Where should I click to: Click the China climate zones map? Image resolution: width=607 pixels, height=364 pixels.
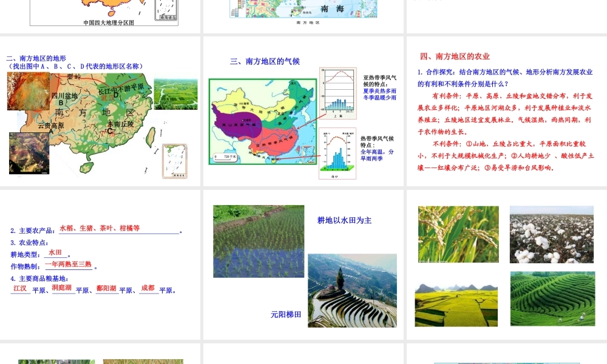tap(263, 122)
